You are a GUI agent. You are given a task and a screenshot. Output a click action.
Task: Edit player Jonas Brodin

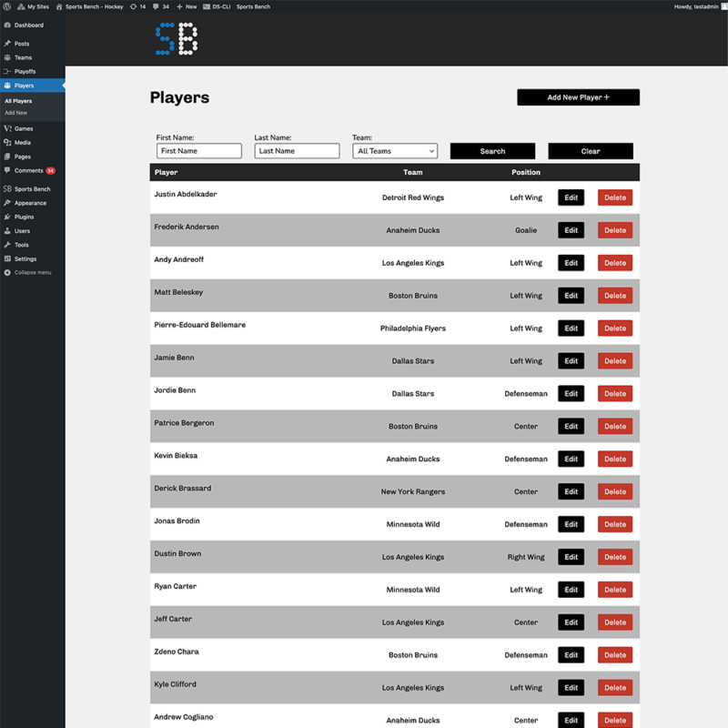pos(571,524)
